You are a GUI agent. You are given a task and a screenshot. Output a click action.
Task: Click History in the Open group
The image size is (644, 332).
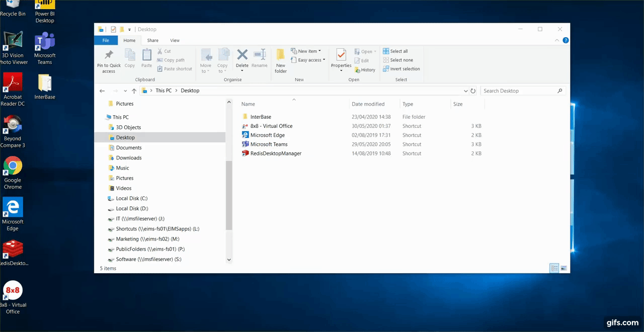tap(365, 70)
